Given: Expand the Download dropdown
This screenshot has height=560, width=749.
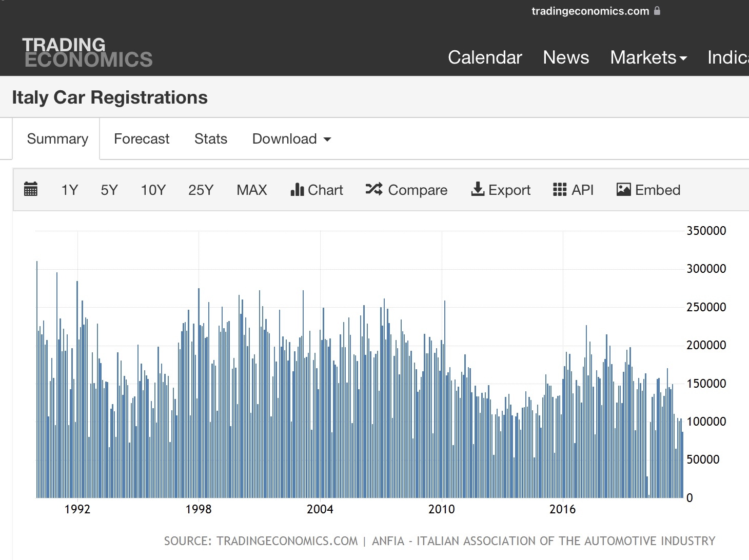Looking at the screenshot, I should (291, 139).
